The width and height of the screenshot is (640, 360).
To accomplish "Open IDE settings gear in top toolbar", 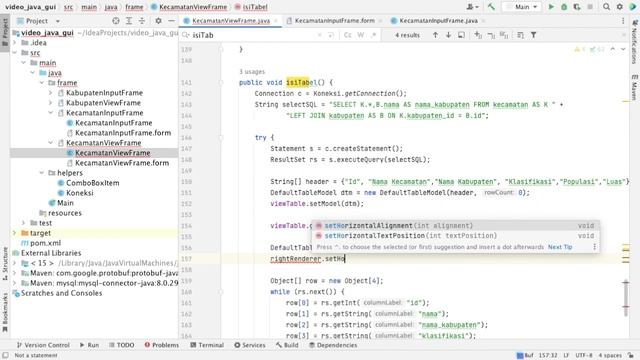I will click(x=620, y=7).
